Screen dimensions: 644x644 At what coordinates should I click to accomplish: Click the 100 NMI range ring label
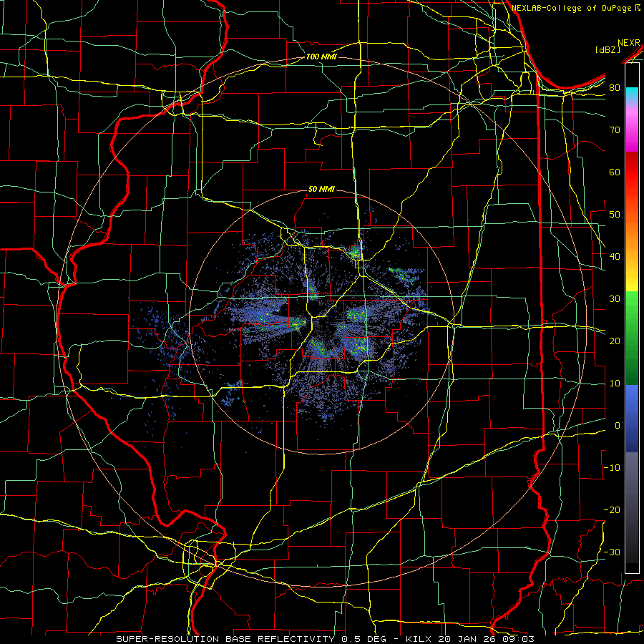[321, 57]
